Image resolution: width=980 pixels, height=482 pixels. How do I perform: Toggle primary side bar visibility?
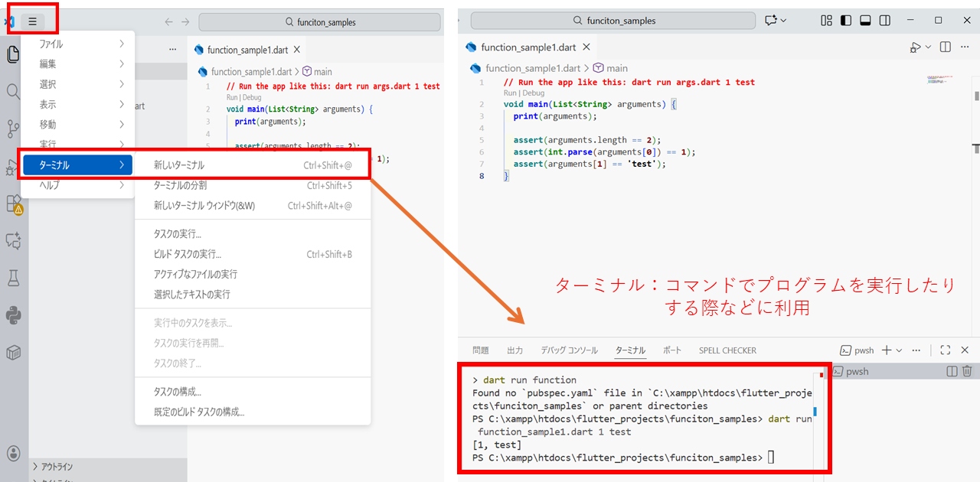tap(846, 21)
